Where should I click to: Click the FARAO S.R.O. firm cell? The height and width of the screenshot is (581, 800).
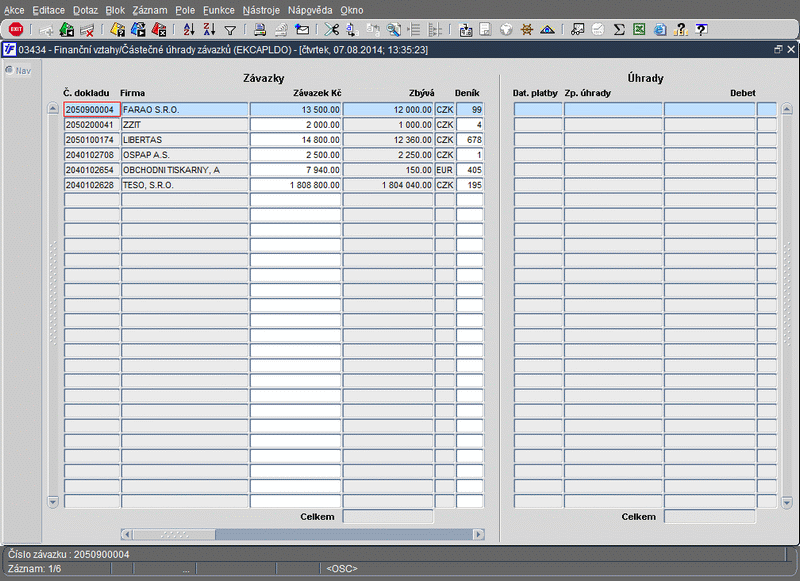point(185,110)
